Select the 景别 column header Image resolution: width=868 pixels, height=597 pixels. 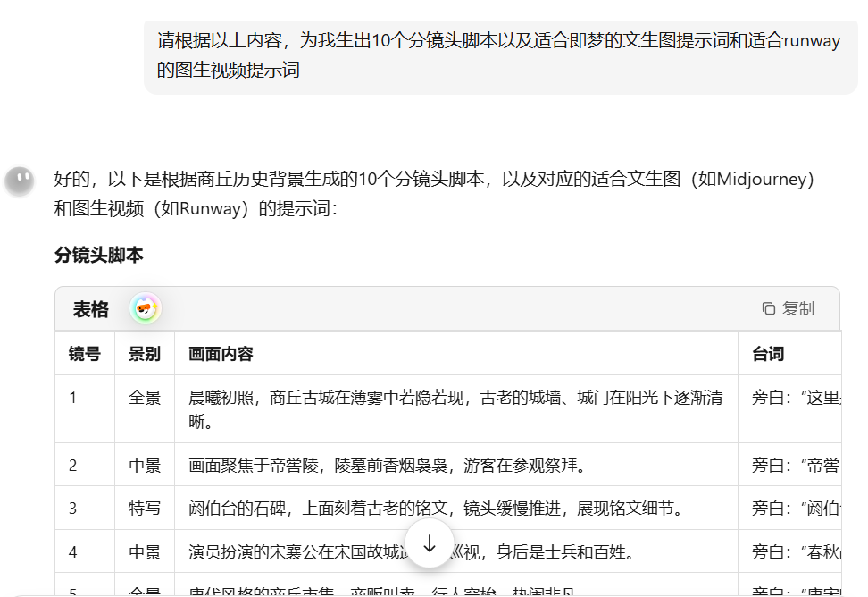pyautogui.click(x=145, y=354)
